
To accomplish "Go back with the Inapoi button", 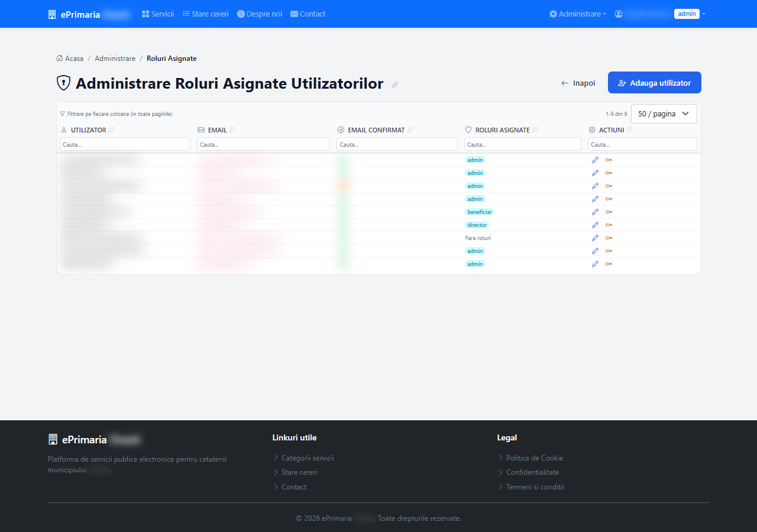I will pyautogui.click(x=578, y=83).
